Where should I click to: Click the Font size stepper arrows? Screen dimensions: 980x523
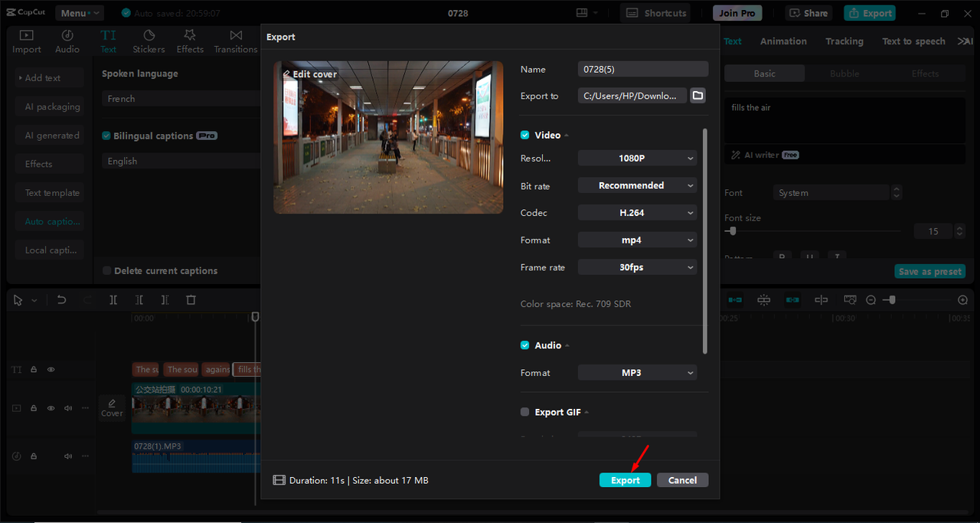tap(959, 231)
